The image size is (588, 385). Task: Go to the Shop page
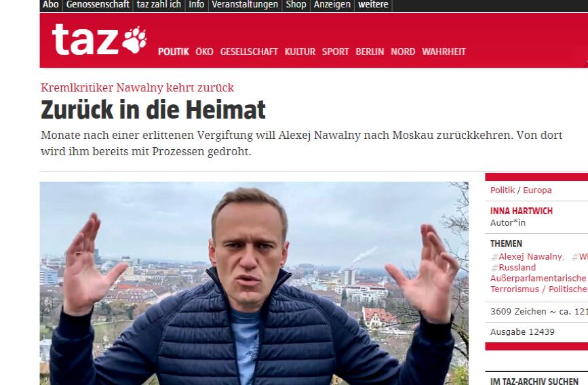pyautogui.click(x=296, y=5)
